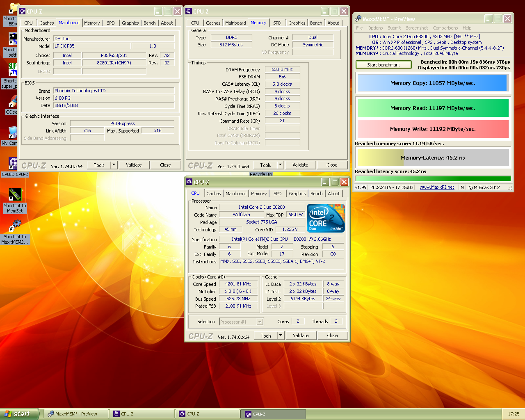This screenshot has height=420, width=525.
Task: Open the Tools dropdown arrow in Mainboard CPU-Z window
Action: 114,165
